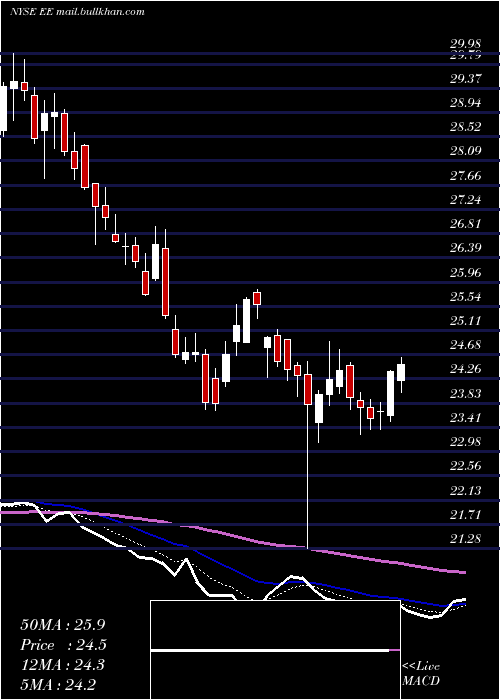500x700 pixels.
Task: Click the 21.28 price axis label
Action: 466,539
